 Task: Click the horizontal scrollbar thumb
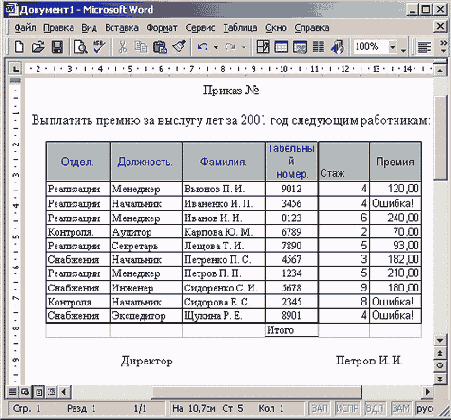click(257, 392)
